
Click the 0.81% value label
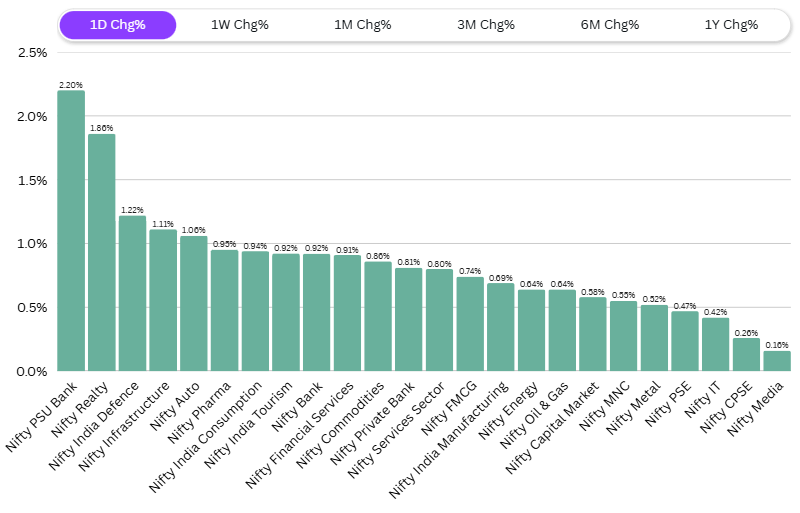(x=409, y=262)
